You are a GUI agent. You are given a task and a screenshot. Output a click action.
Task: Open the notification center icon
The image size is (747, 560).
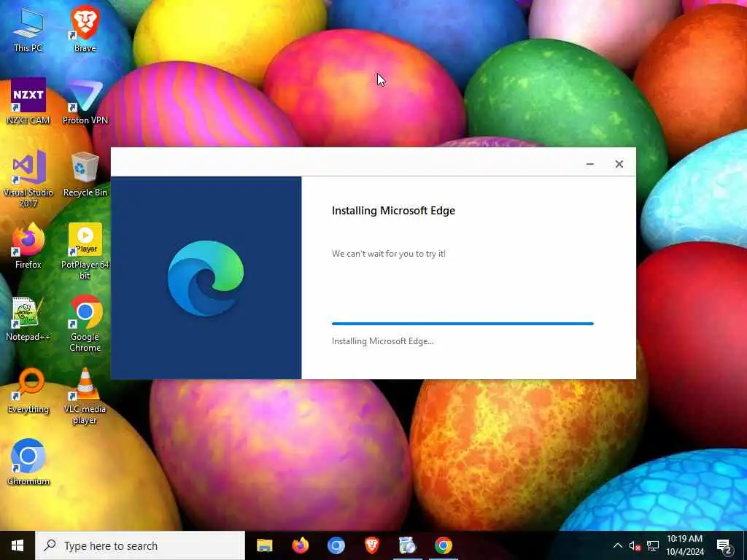tap(724, 546)
